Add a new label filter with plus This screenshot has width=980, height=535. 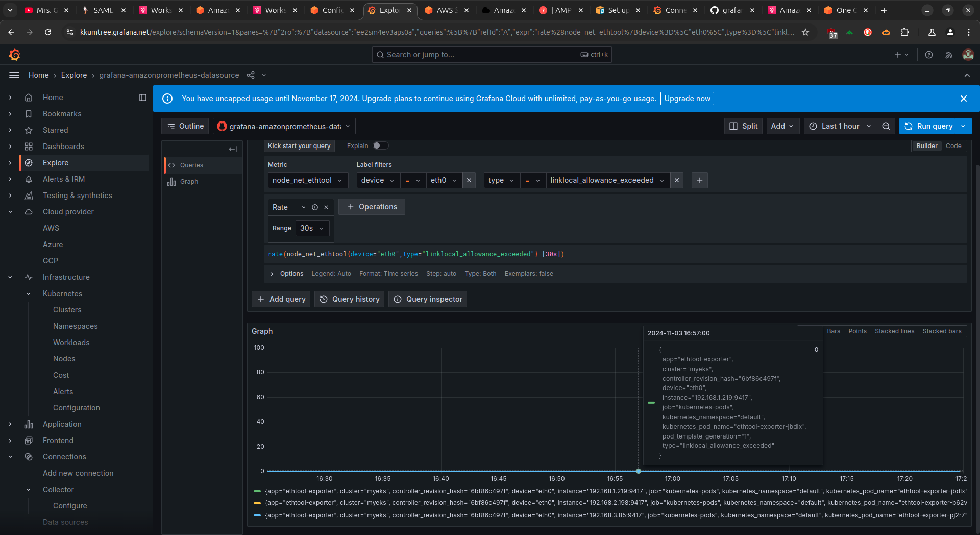[700, 180]
